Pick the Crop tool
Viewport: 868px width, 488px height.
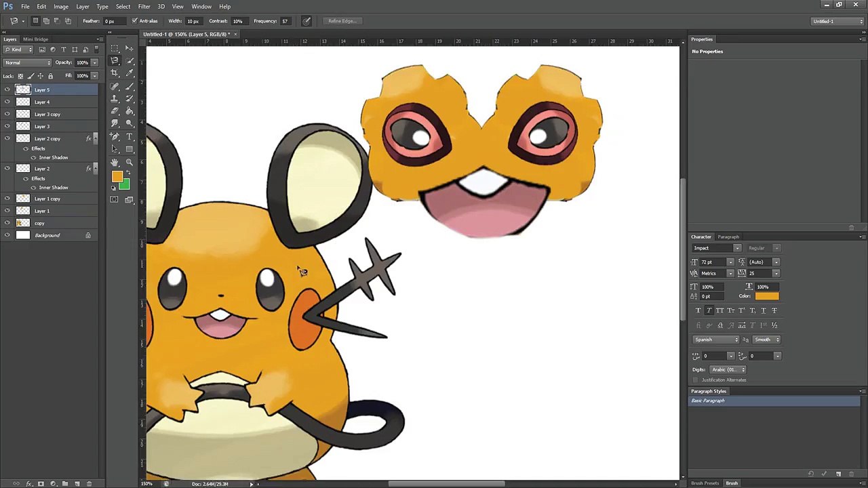[115, 73]
